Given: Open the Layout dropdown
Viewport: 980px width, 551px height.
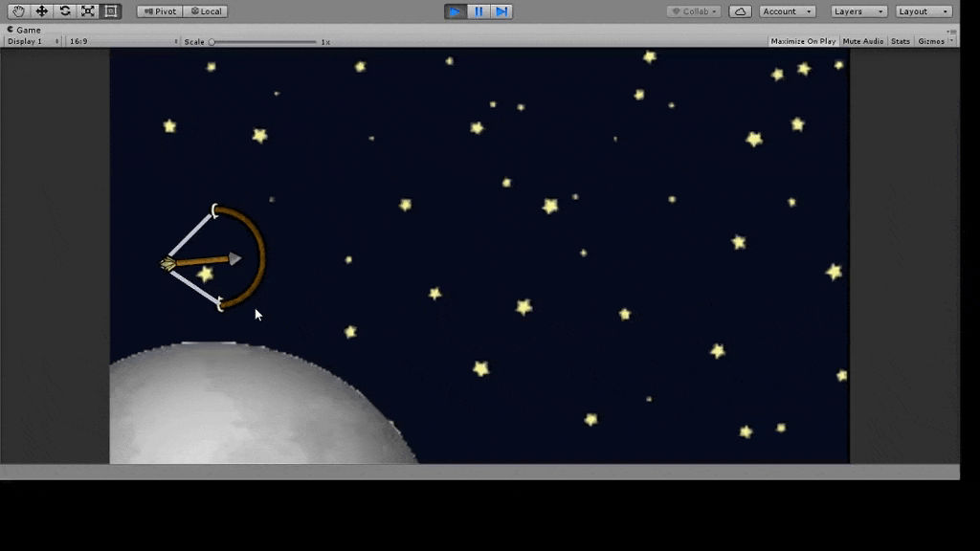Looking at the screenshot, I should (924, 11).
